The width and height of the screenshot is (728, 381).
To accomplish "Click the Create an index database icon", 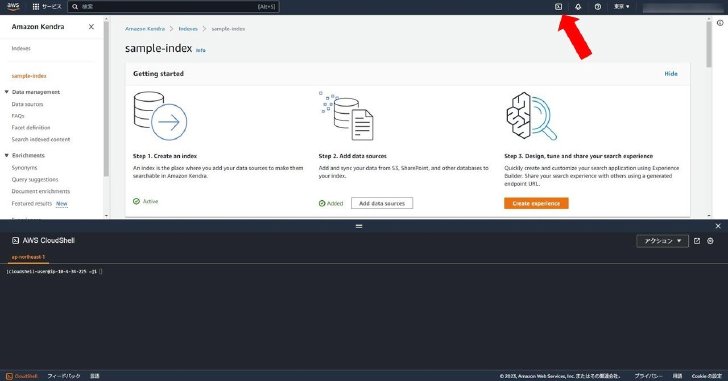I will (160, 116).
